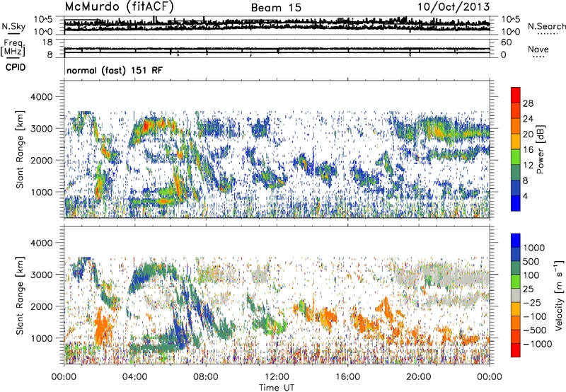Click the Freq. [MHz] axis label
The image size is (566, 392).
[x=13, y=48]
